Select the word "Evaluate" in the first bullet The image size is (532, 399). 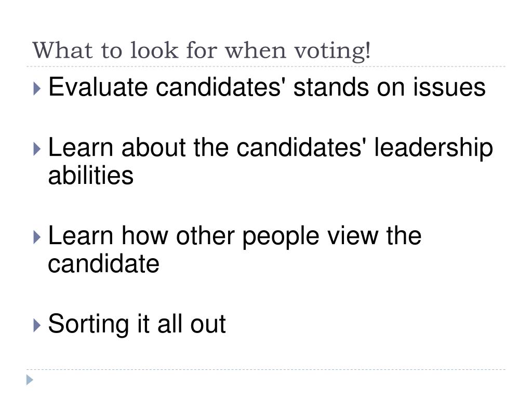click(98, 87)
